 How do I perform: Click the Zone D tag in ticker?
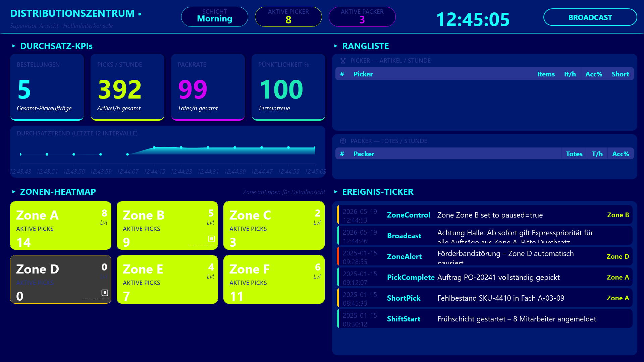(x=618, y=256)
